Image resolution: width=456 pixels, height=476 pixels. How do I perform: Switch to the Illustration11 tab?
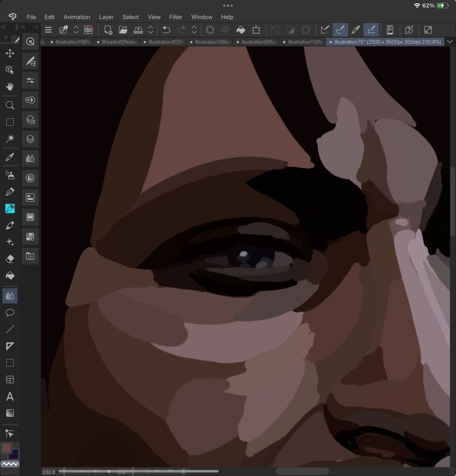303,42
